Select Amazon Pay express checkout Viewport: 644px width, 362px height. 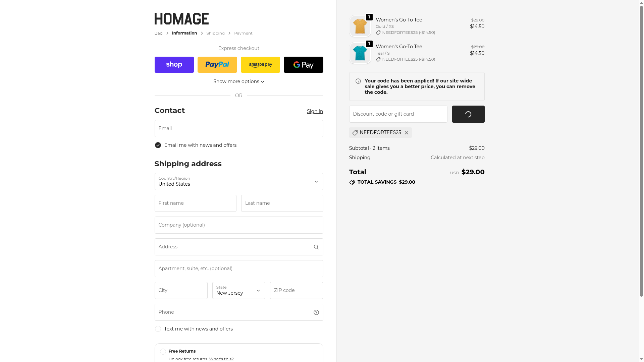[260, 65]
